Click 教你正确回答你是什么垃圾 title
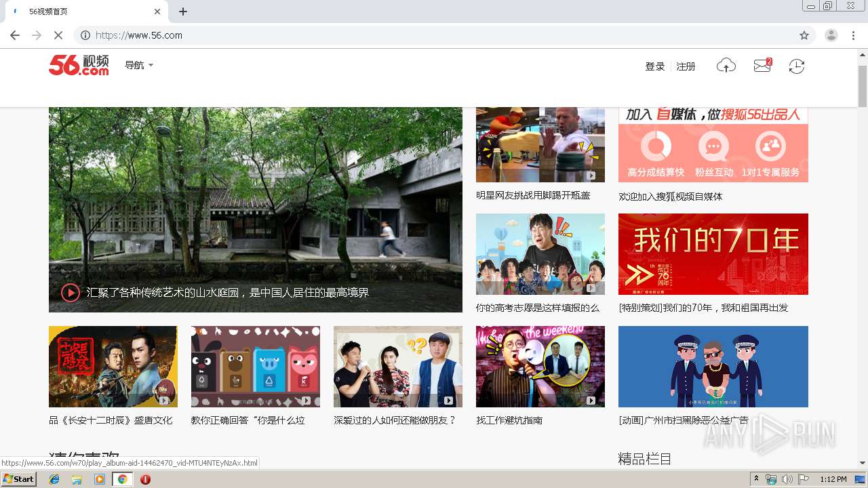The width and height of the screenshot is (868, 488). (248, 420)
